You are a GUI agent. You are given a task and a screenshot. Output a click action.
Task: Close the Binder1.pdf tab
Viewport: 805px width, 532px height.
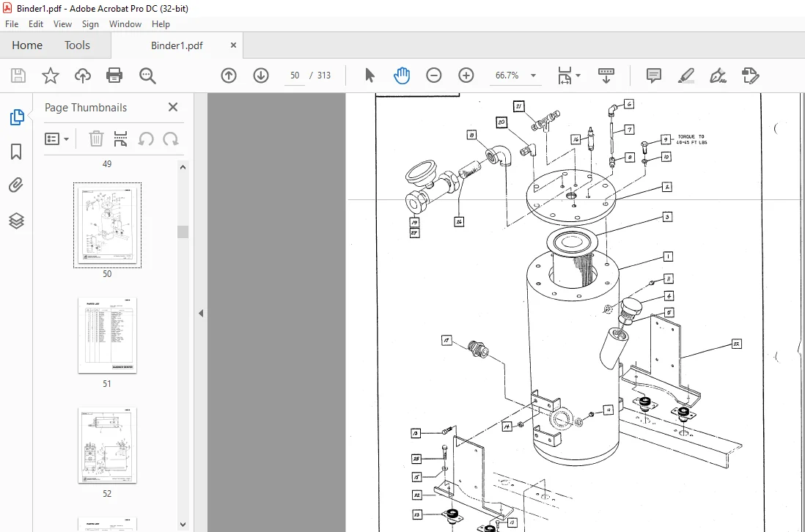(233, 45)
